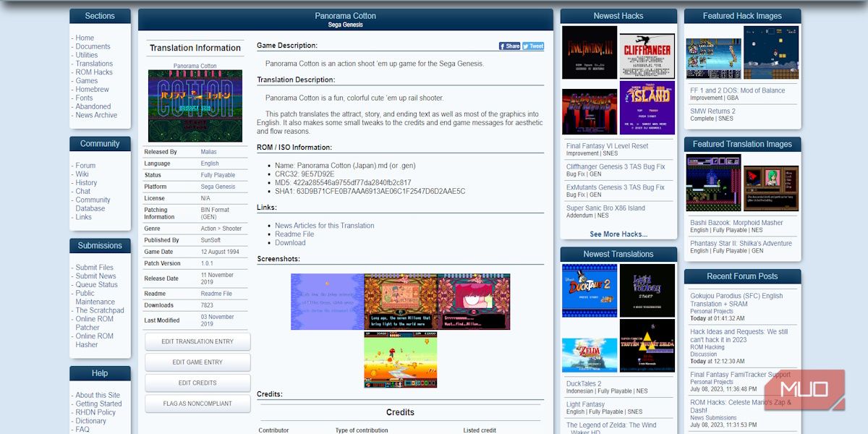Open Submit Files under Submissions
The image size is (868, 434).
(x=94, y=268)
